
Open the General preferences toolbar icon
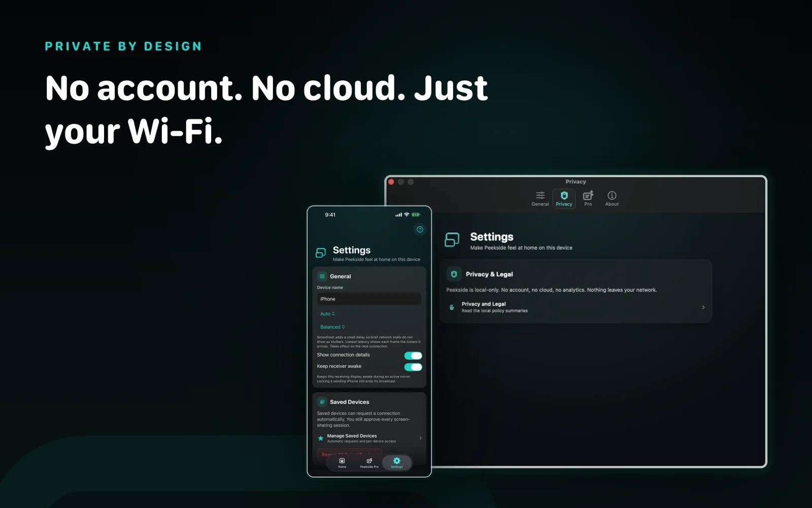click(x=540, y=198)
